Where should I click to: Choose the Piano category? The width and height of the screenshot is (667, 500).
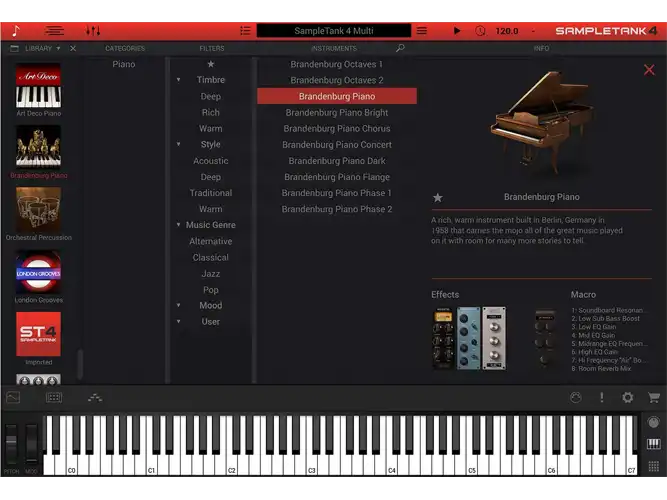(x=124, y=64)
